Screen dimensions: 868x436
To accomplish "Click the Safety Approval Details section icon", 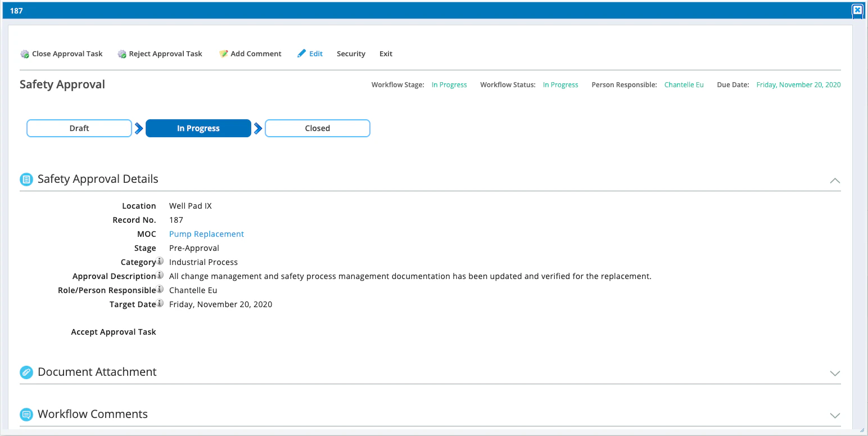I will pos(26,179).
